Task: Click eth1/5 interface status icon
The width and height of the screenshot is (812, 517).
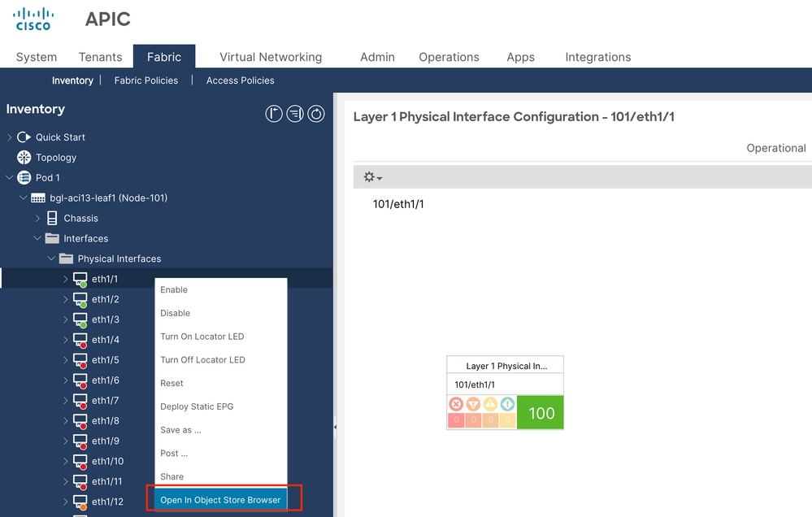Action: [x=80, y=360]
